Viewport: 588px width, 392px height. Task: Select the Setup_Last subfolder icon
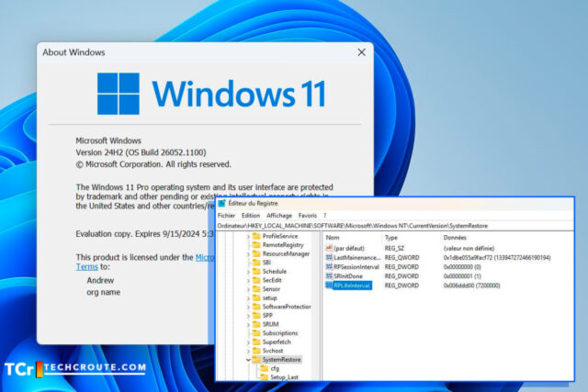pyautogui.click(x=265, y=377)
